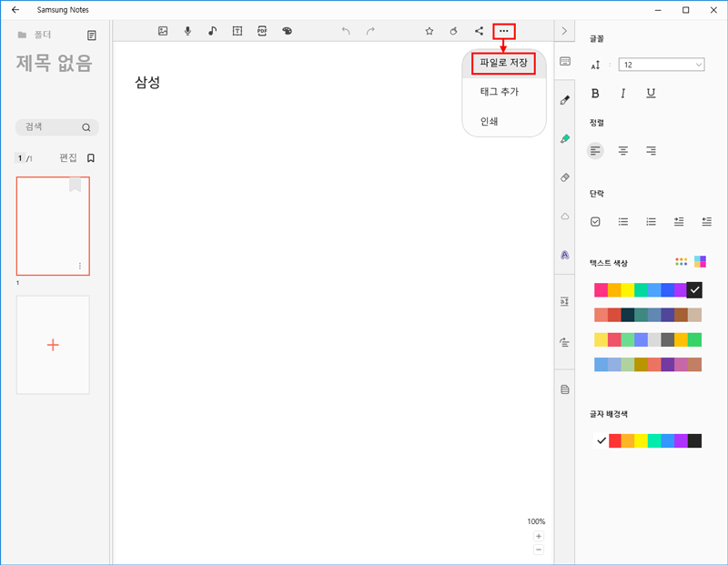
Task: Click the sync icon next to the star
Action: (x=453, y=31)
